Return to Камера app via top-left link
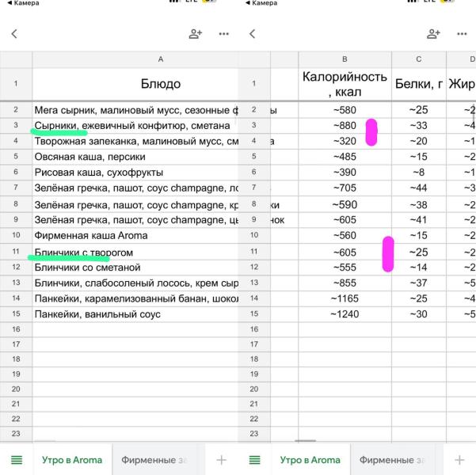 [20, 3]
